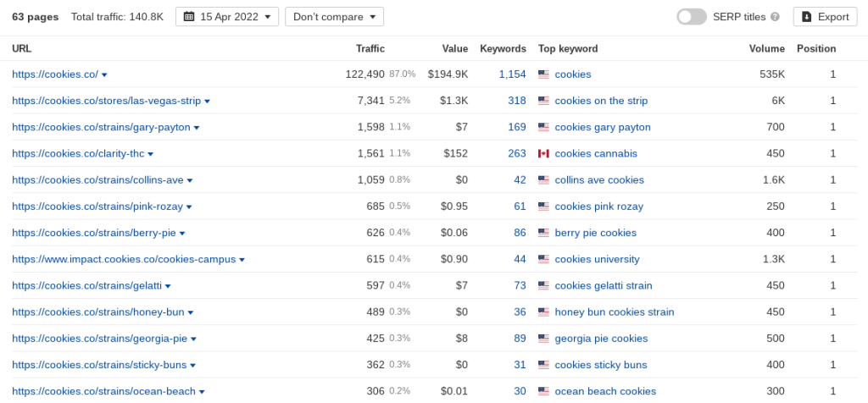Select traffic value 122,490
Screen dimensions: 868x403
coord(364,74)
